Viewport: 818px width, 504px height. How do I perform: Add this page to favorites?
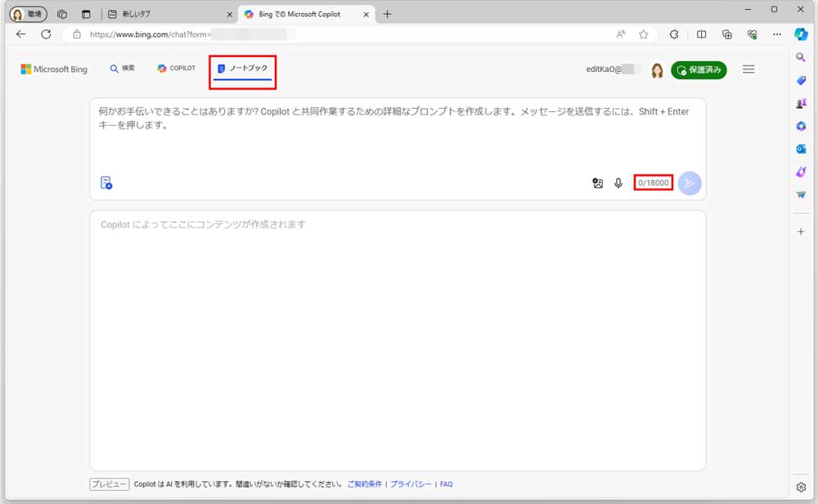pyautogui.click(x=644, y=35)
